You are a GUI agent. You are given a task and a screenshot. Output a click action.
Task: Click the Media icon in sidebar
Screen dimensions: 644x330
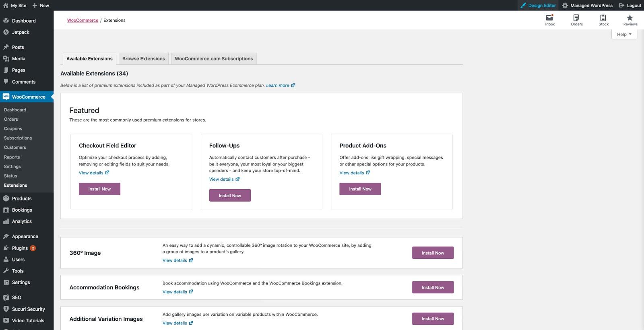[x=6, y=59]
